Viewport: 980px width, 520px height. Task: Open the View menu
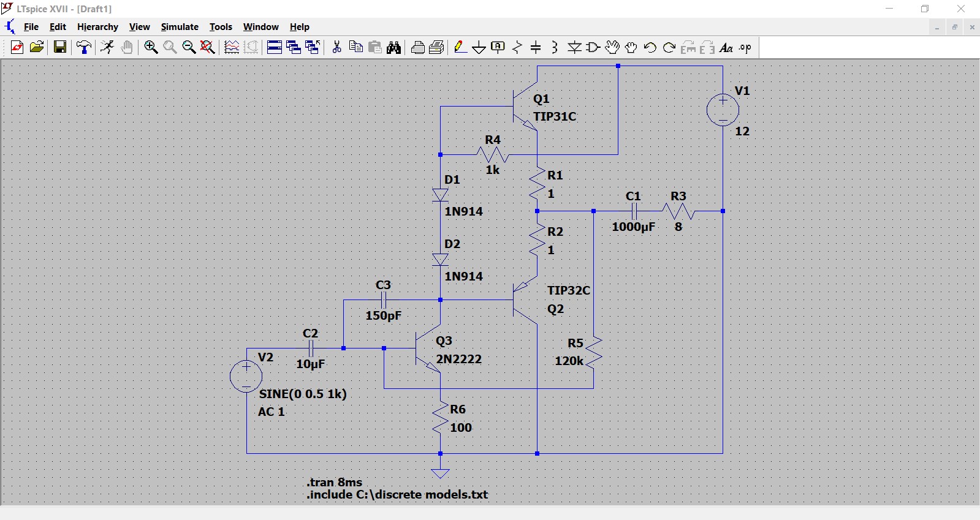coord(139,27)
